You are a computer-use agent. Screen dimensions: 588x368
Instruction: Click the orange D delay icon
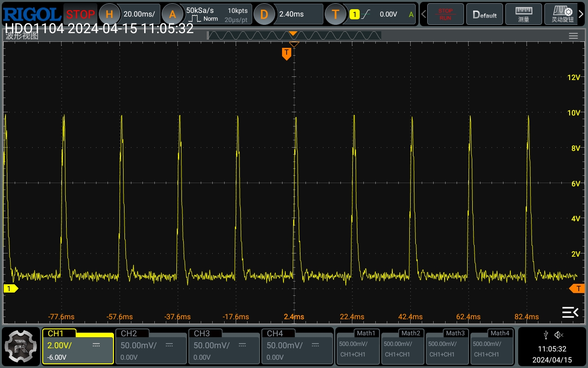[264, 14]
